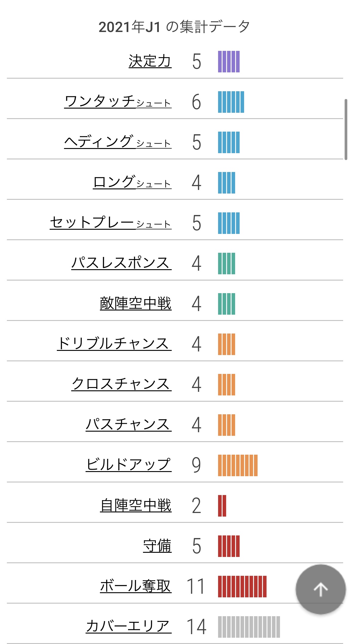Open the パスチャンス link

(129, 424)
